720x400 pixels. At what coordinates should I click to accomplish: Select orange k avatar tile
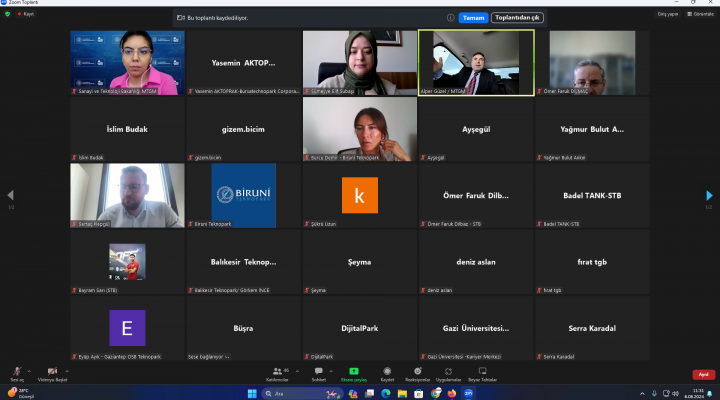click(x=360, y=195)
